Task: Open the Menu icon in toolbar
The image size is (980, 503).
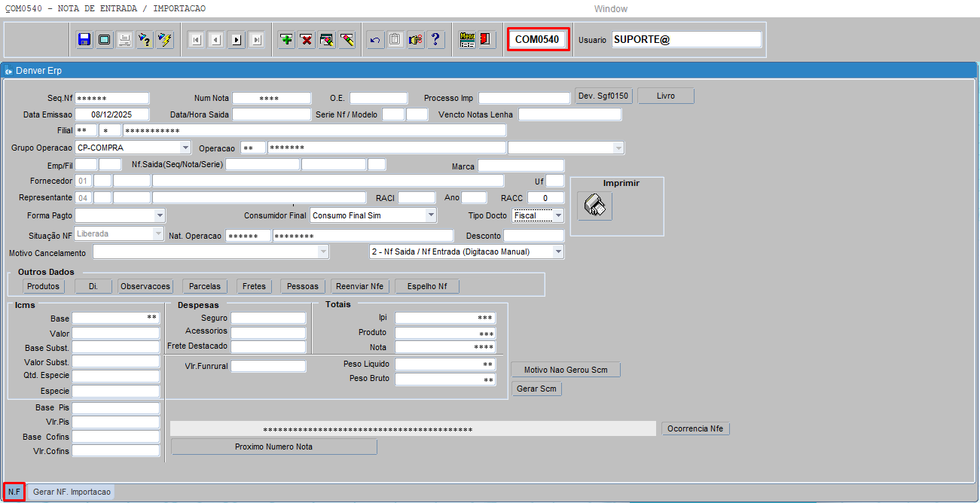Action: point(467,40)
